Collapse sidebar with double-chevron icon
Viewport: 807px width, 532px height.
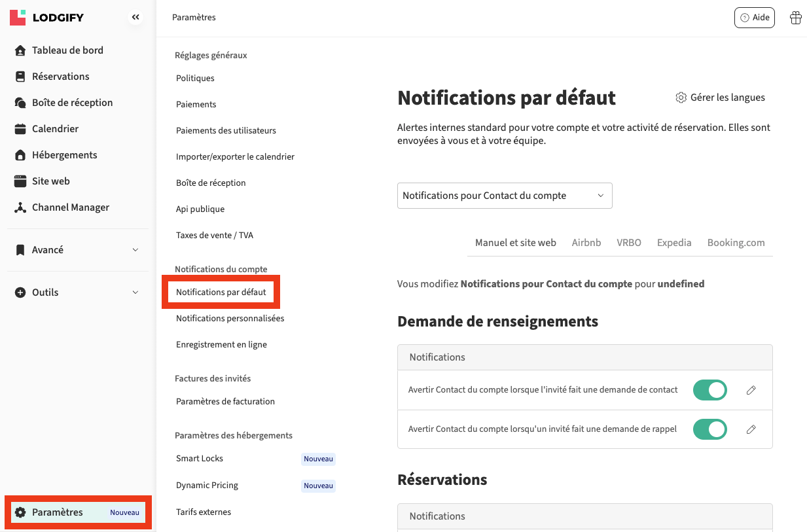pos(135,18)
